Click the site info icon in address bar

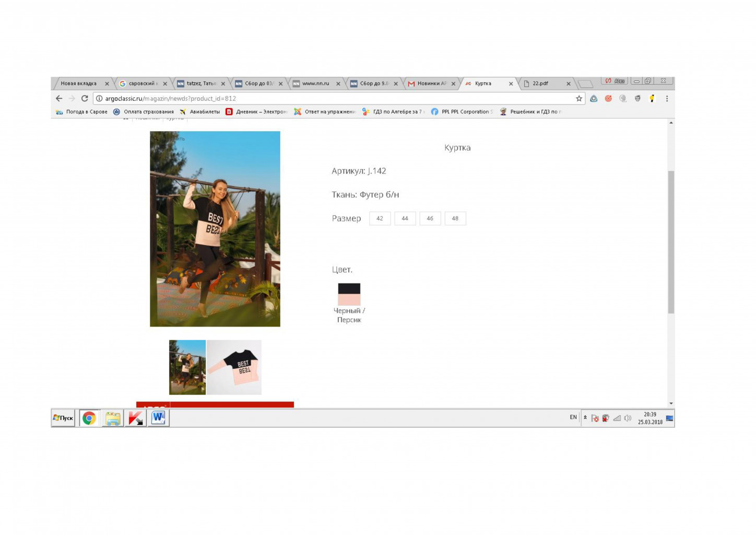pos(99,98)
